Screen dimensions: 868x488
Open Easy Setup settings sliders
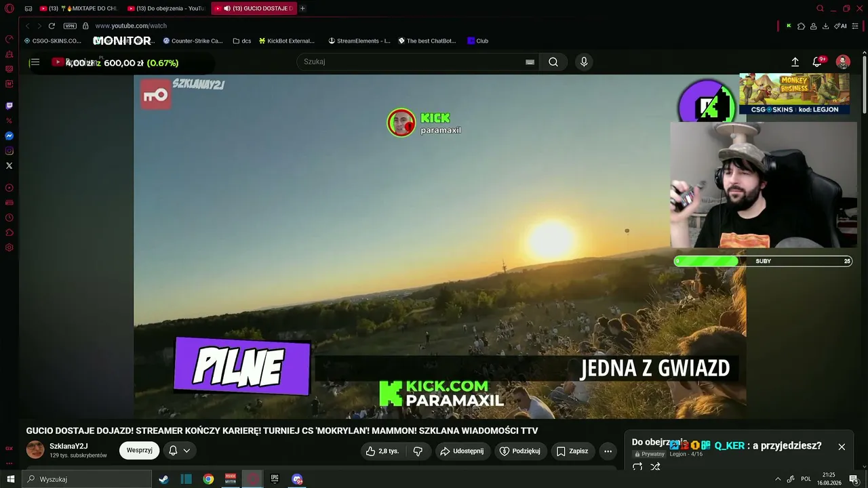click(x=855, y=26)
